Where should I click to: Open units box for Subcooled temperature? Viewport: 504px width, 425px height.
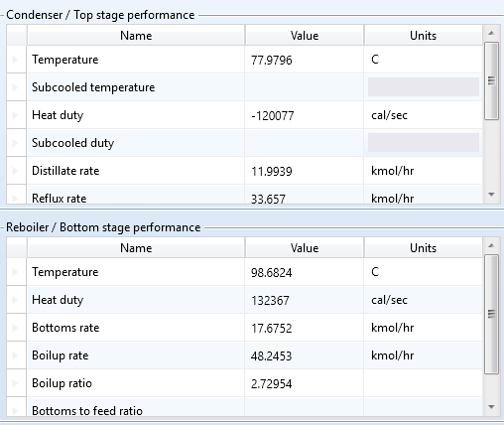424,87
